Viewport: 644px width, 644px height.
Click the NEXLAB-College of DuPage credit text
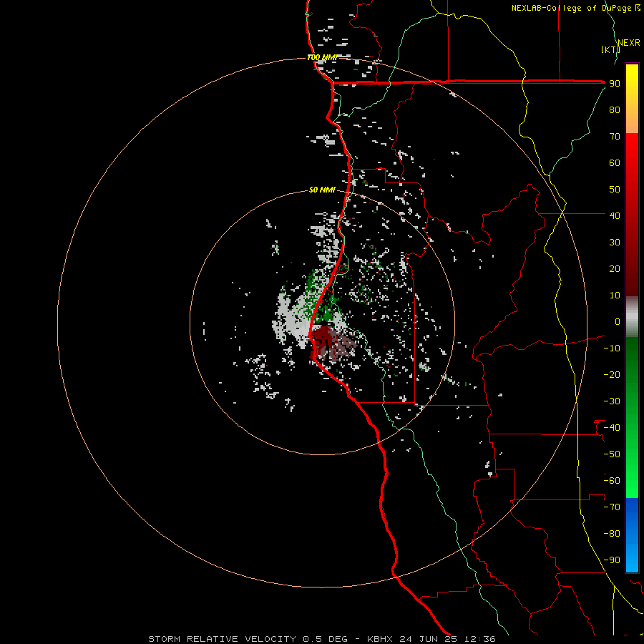(x=575, y=8)
